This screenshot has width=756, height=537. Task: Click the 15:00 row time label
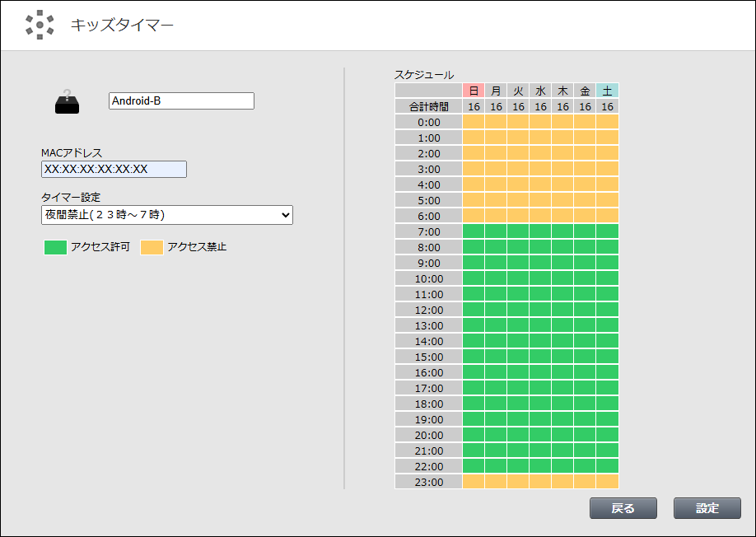coord(428,357)
